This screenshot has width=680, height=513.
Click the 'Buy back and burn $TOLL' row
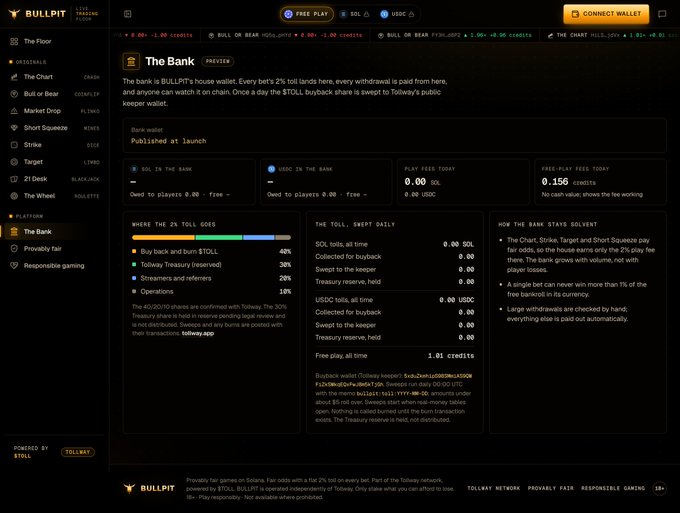tap(211, 252)
